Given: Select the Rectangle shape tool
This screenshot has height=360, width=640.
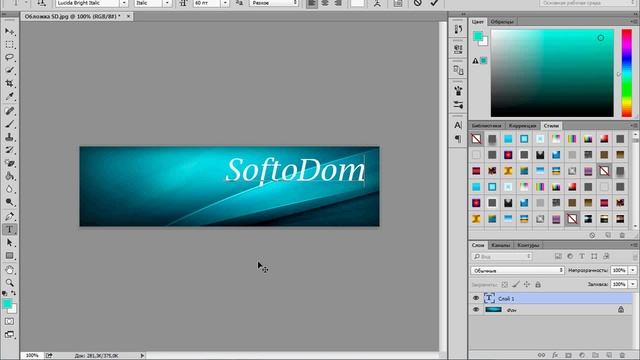Looking at the screenshot, I should (x=9, y=256).
